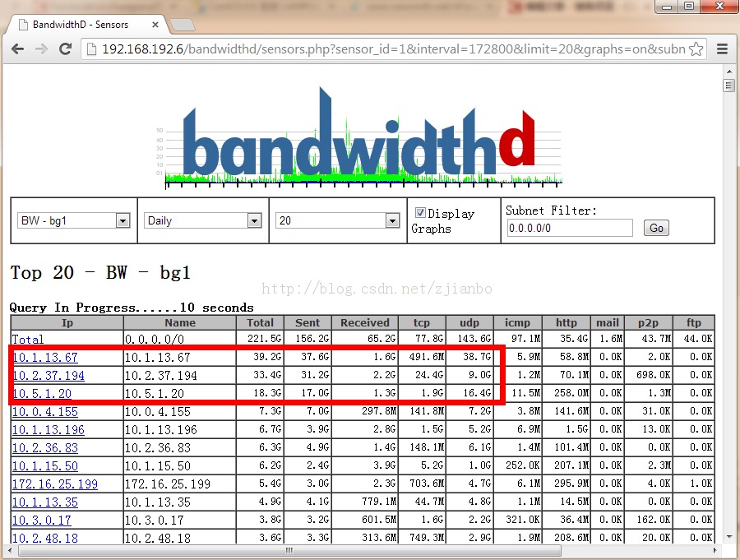Click the vertical scrollbar up arrow
The height and width of the screenshot is (560, 740).
(728, 73)
